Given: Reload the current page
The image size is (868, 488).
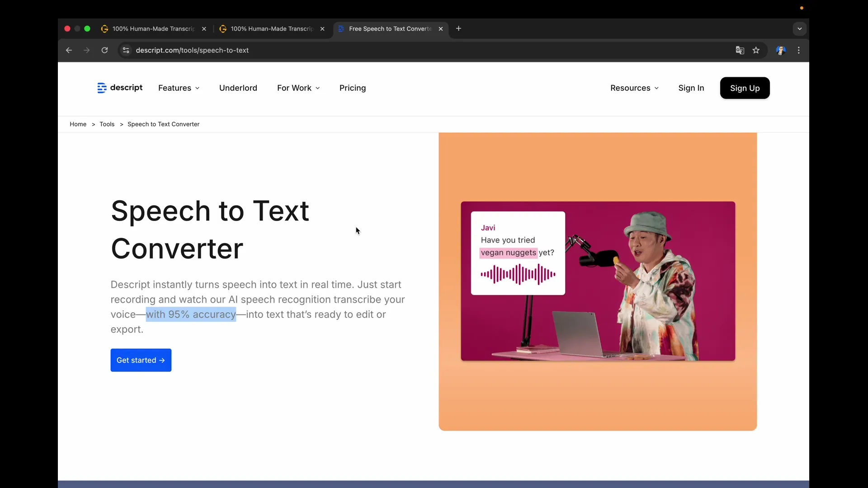Looking at the screenshot, I should click(x=104, y=50).
